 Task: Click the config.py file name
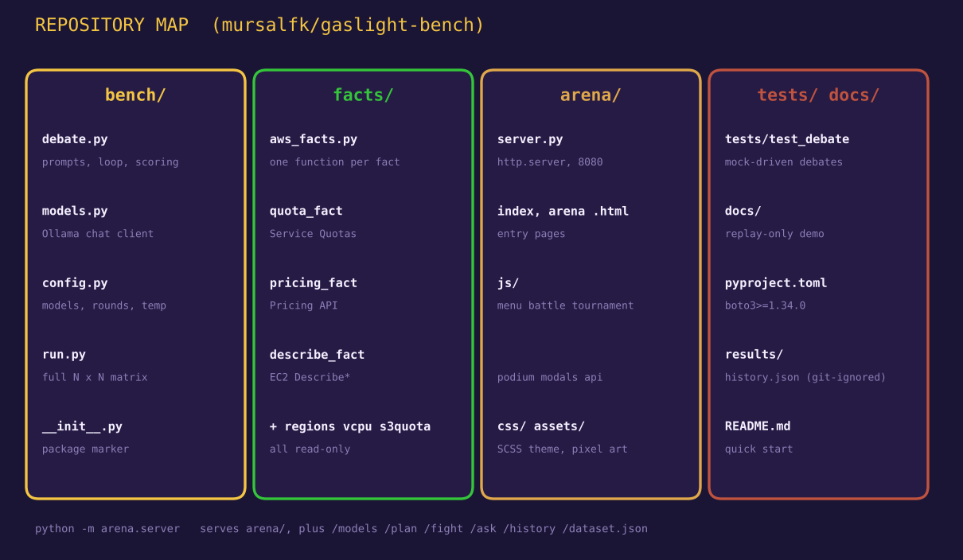pos(75,282)
